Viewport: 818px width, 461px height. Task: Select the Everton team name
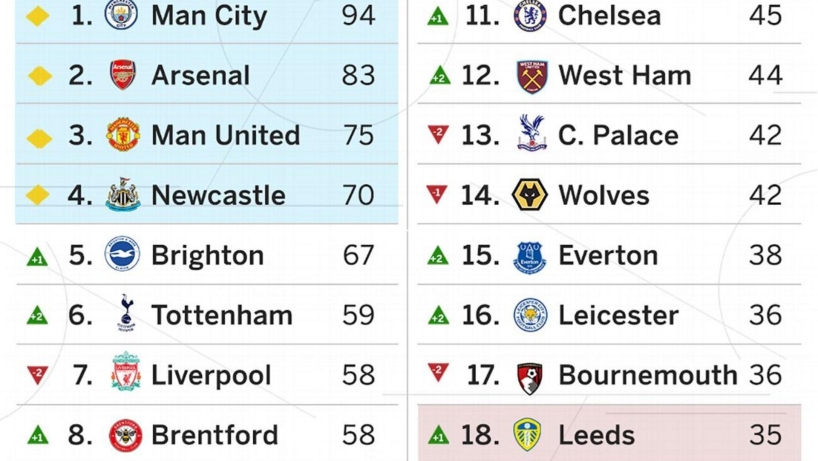(608, 255)
